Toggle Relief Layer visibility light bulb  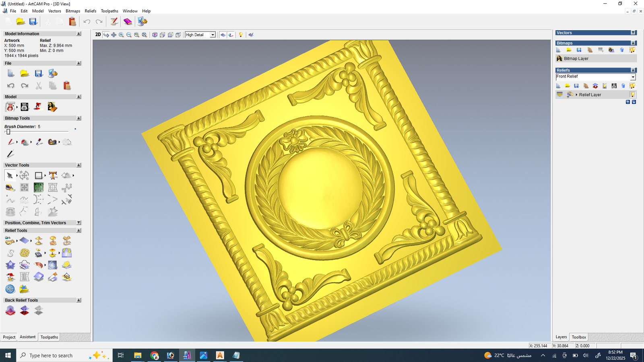coord(632,95)
